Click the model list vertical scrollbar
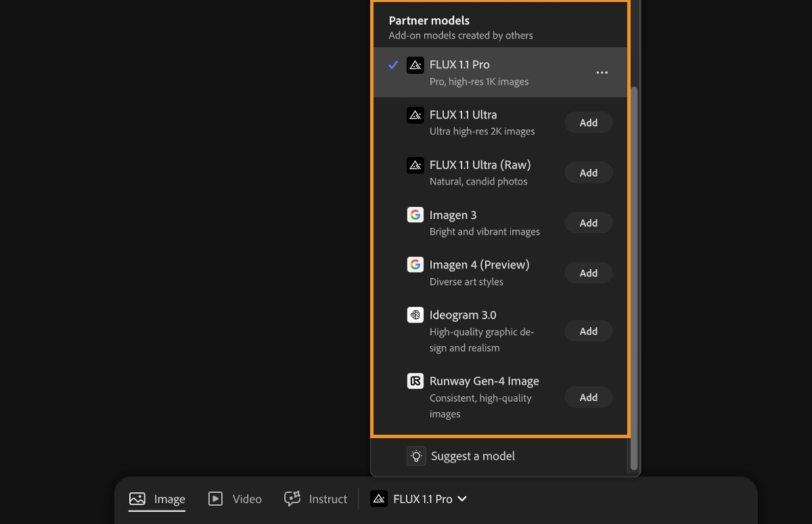 tap(634, 270)
